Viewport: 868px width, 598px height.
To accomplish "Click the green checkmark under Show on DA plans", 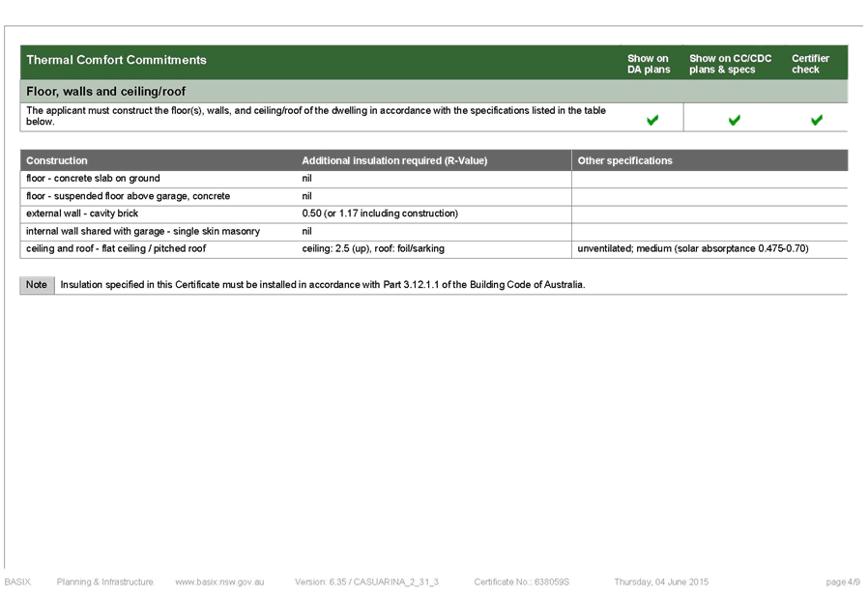I will 652,120.
